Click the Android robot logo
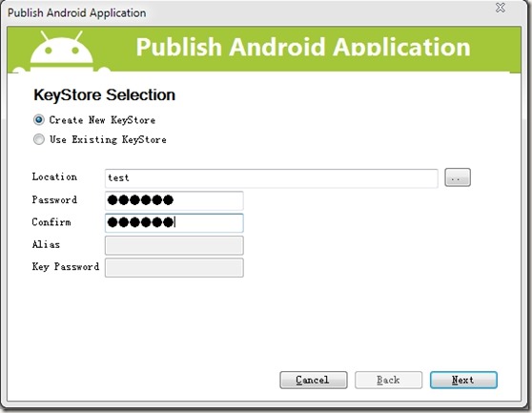Screen dimensions: 532x413 [62, 51]
